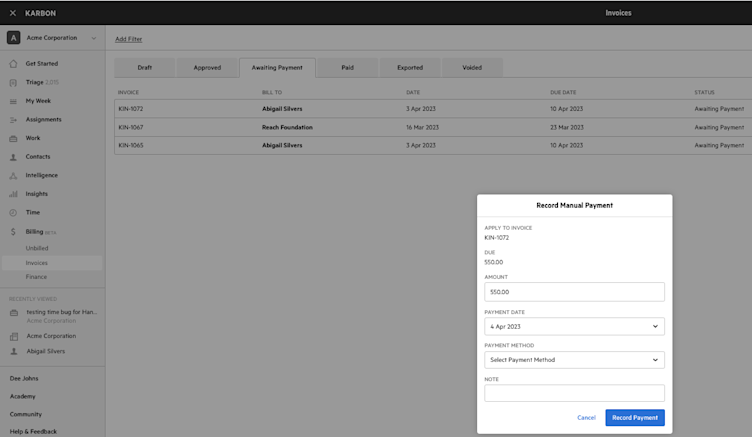Expand the Acme Corporation account chevron
Viewport: 752px width, 437px height.
(94, 38)
